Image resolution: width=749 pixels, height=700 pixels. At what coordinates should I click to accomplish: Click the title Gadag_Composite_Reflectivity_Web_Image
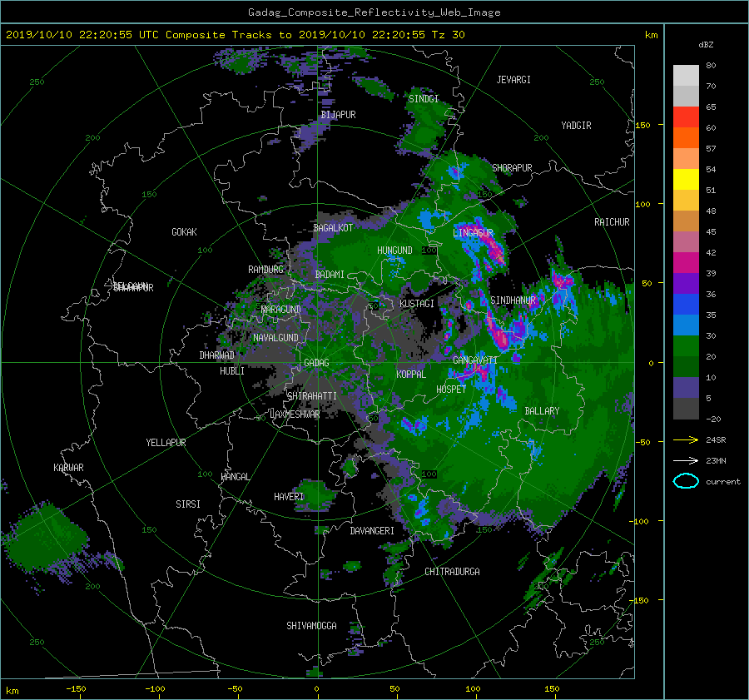click(x=374, y=12)
